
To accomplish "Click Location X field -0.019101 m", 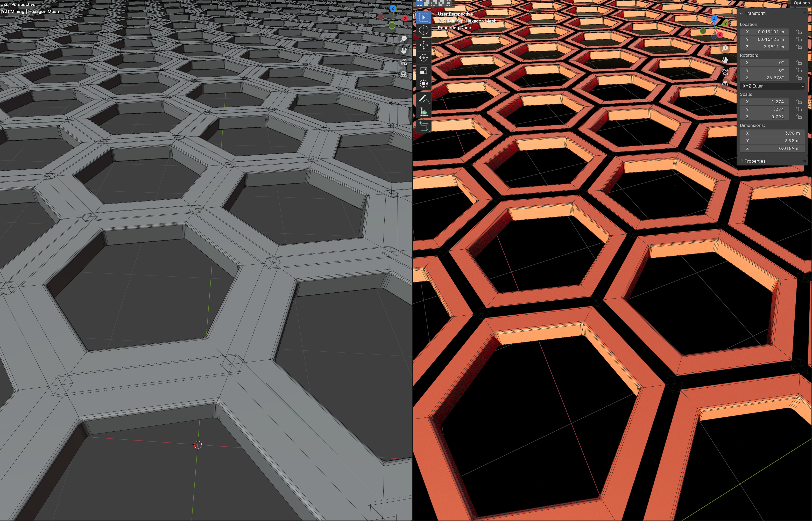I will (765, 32).
